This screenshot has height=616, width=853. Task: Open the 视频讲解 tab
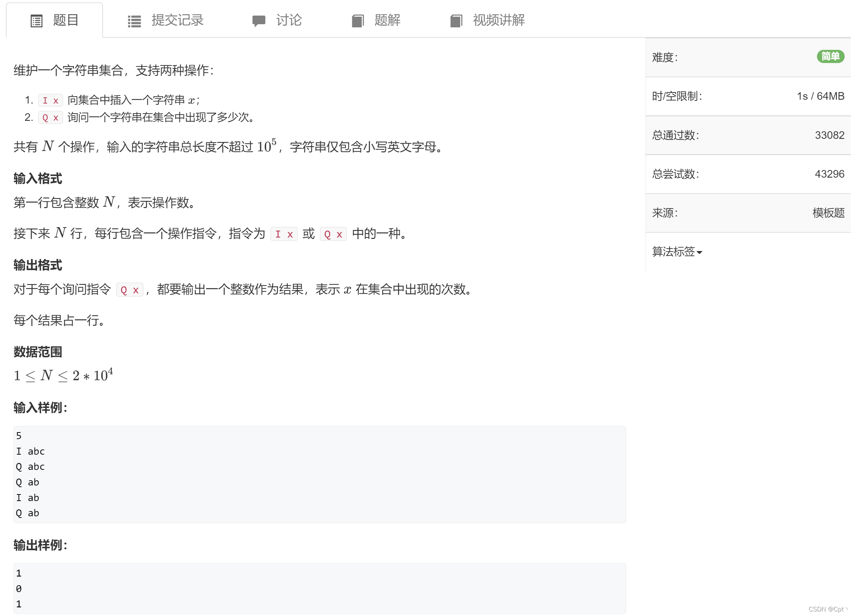pyautogui.click(x=499, y=20)
